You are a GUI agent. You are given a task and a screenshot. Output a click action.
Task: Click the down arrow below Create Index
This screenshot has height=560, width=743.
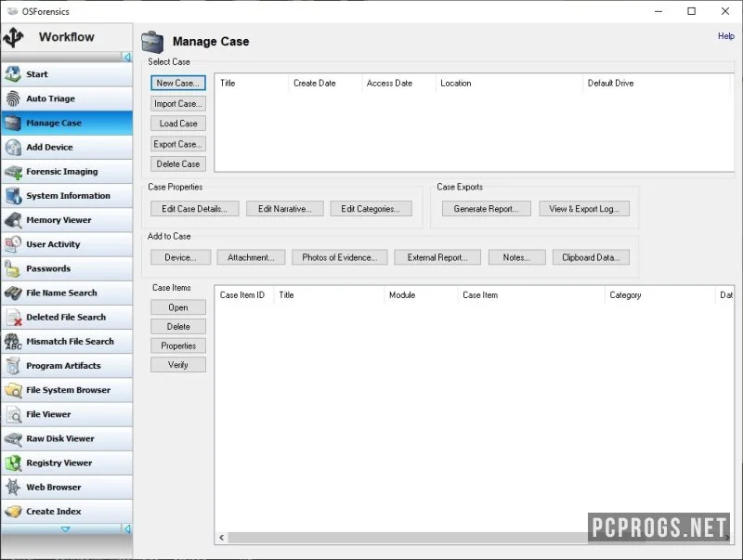coord(65,528)
